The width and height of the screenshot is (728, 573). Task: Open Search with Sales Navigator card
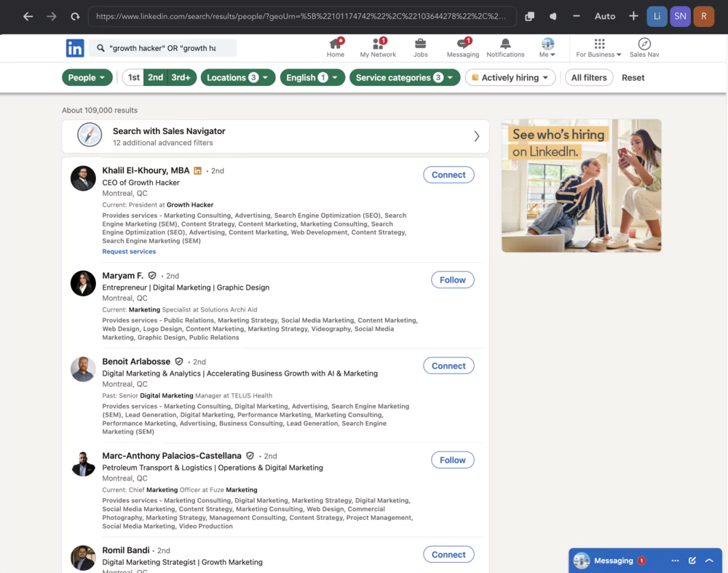275,137
